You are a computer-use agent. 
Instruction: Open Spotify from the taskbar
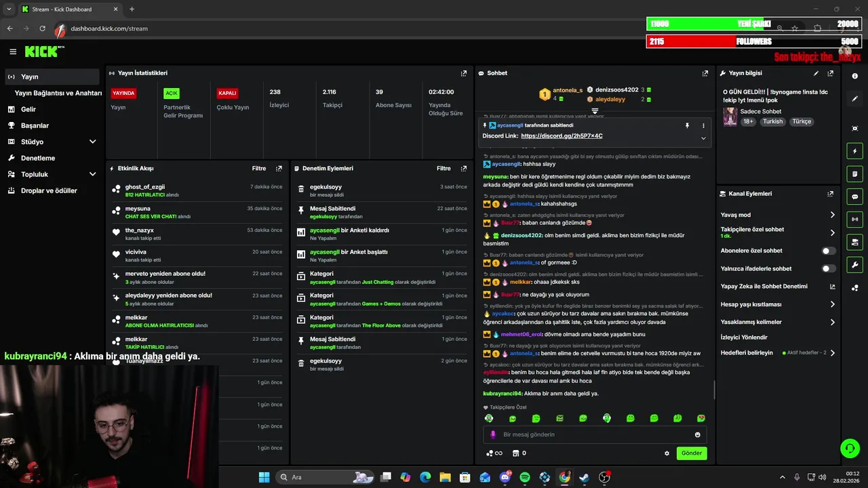(x=525, y=477)
